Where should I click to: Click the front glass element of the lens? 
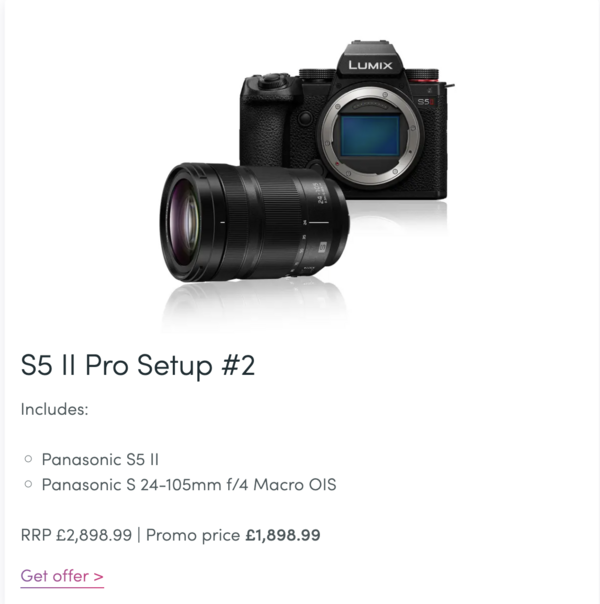(185, 222)
